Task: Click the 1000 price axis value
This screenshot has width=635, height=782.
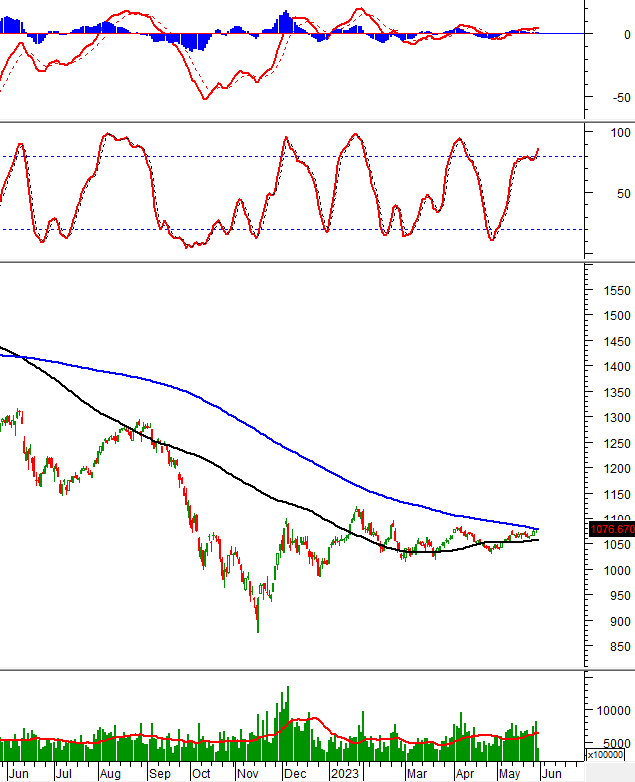Action: click(x=617, y=571)
